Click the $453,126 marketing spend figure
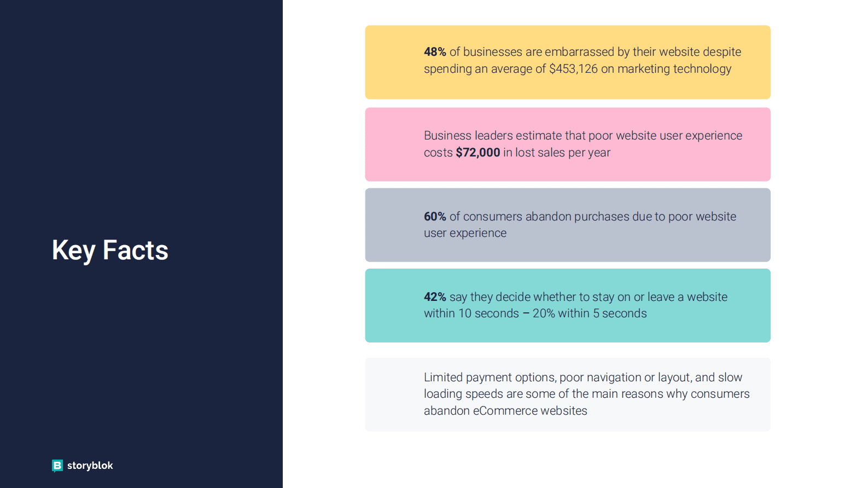868x488 pixels. [x=573, y=69]
